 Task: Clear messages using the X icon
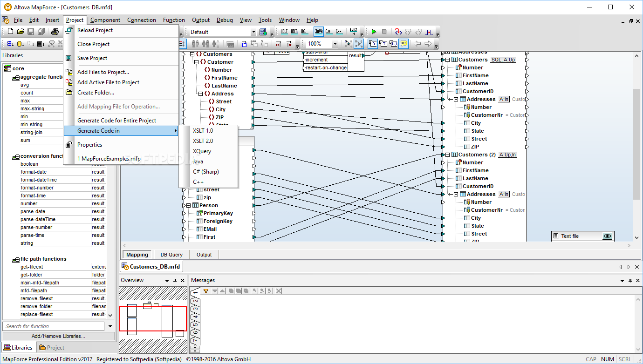tap(279, 291)
